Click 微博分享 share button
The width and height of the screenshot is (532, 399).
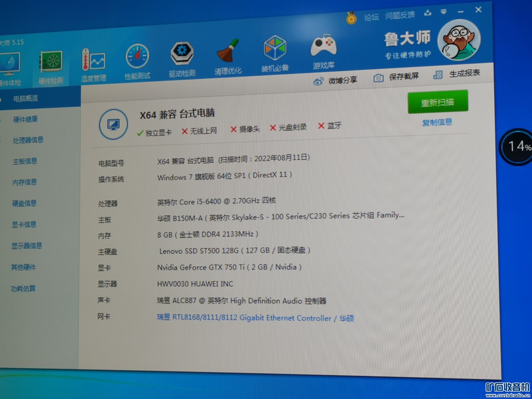[335, 81]
